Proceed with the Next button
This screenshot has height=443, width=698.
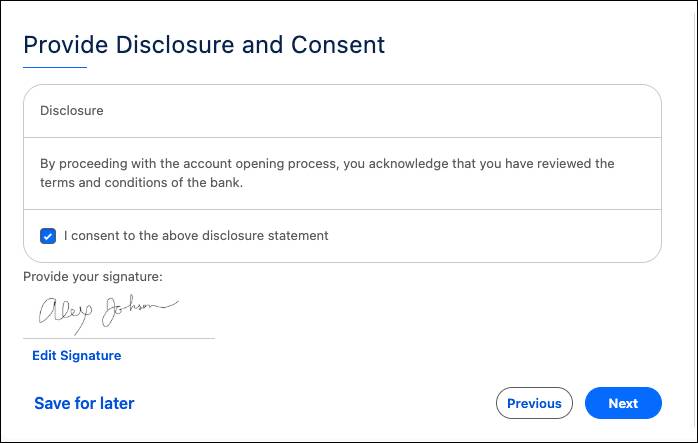pos(623,403)
